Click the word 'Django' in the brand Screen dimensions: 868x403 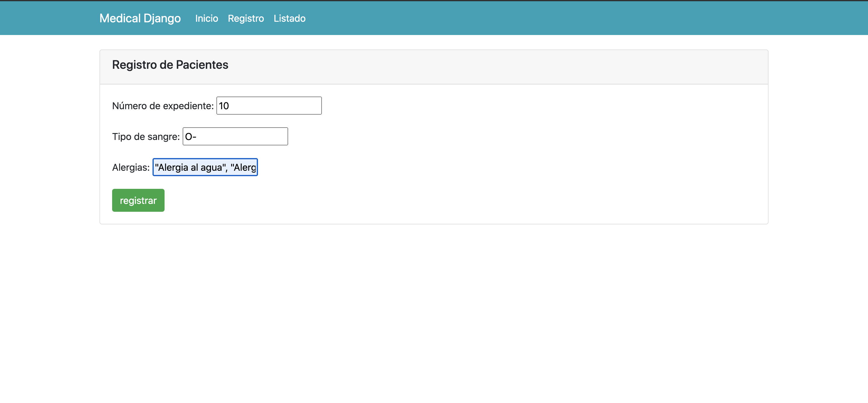162,18
